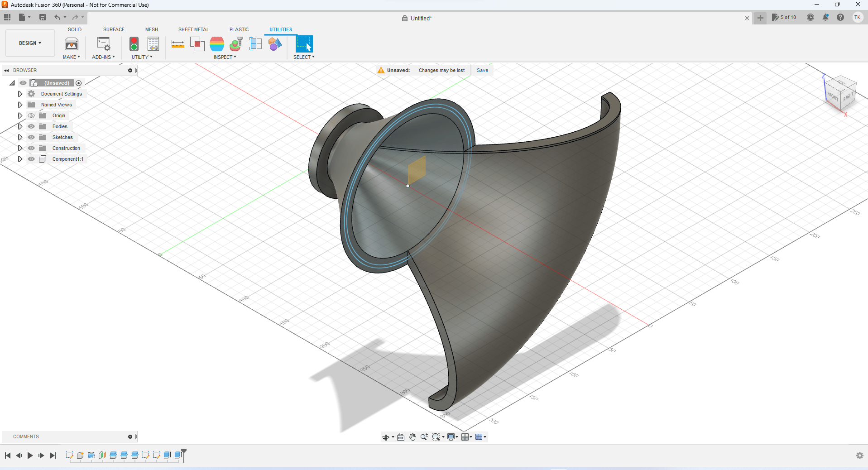The width and height of the screenshot is (868, 470).
Task: Select the Interference inspect tool
Action: click(197, 44)
